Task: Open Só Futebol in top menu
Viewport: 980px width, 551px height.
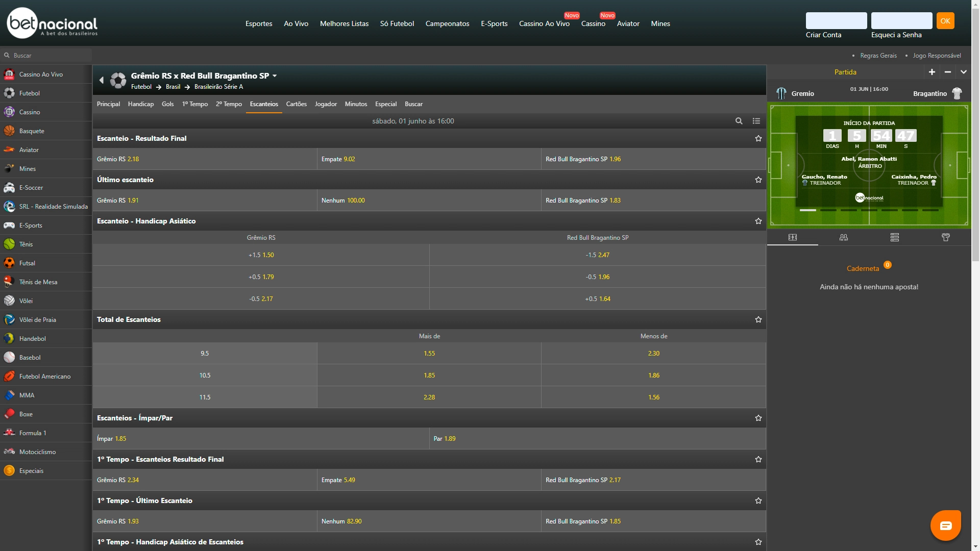Action: coord(397,23)
